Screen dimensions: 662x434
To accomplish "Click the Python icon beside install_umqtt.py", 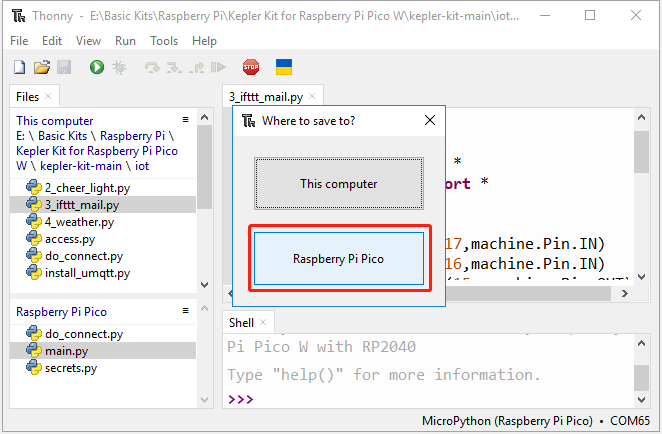I will click(x=33, y=272).
